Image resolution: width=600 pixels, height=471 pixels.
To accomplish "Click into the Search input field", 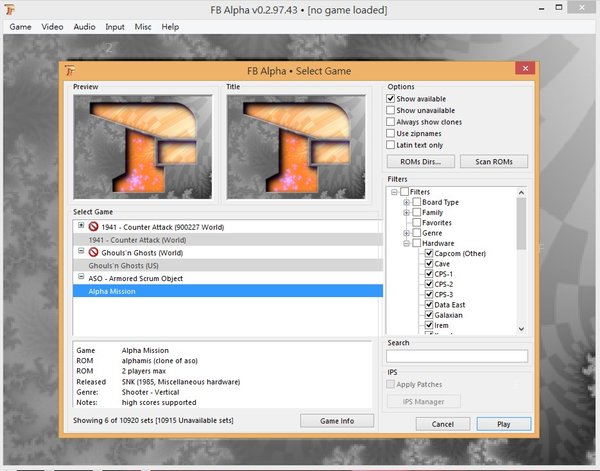I will pos(457,356).
